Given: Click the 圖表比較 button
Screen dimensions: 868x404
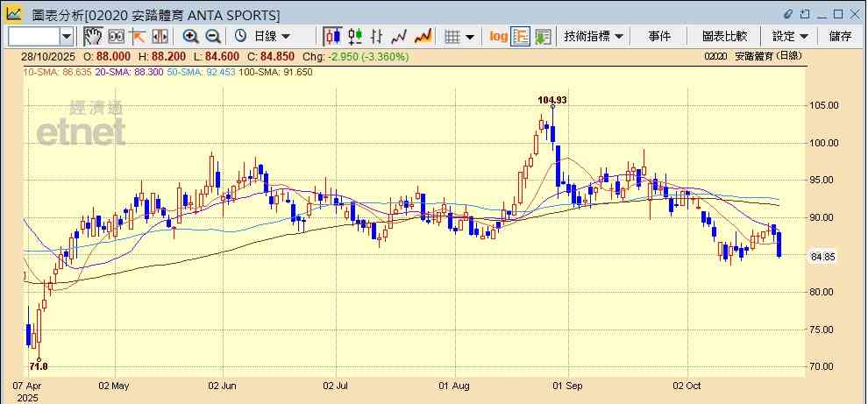Looking at the screenshot, I should [724, 36].
